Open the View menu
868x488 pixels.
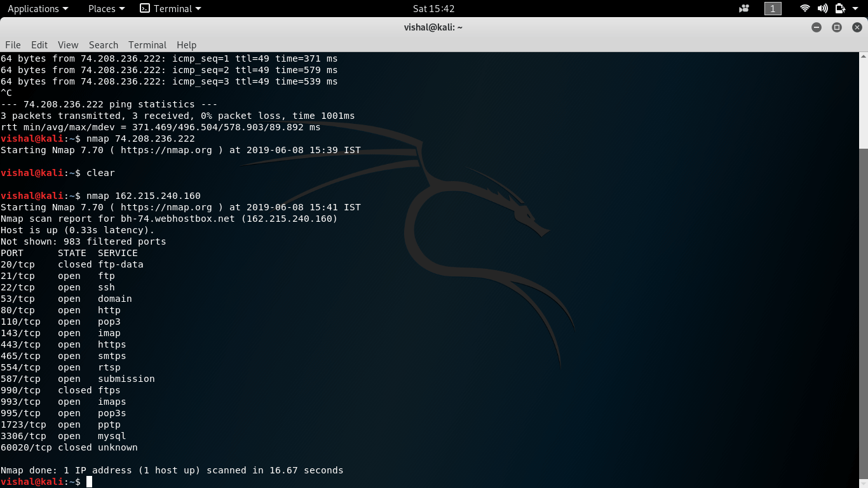click(67, 44)
